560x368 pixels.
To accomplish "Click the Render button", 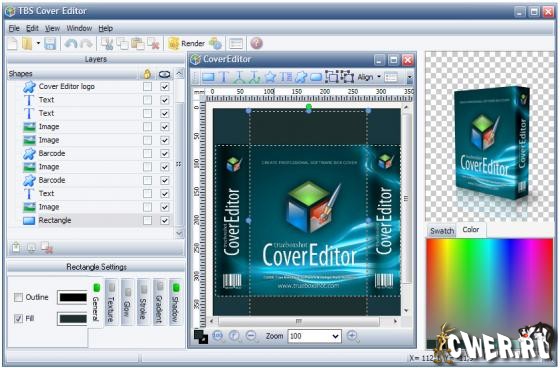I will tap(186, 44).
